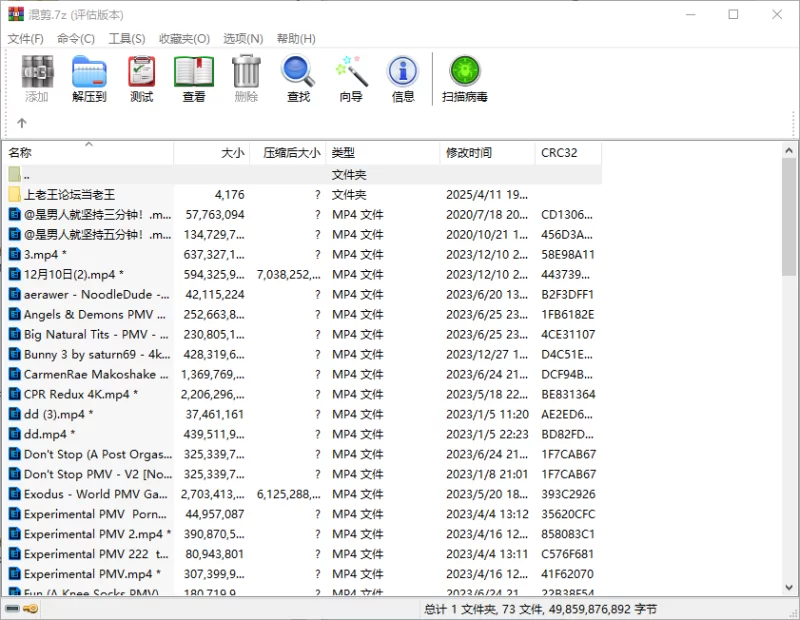Image resolution: width=800 pixels, height=620 pixels.
Task: Click the file icon beside Bunny 3 by saturn69
Action: pos(15,354)
